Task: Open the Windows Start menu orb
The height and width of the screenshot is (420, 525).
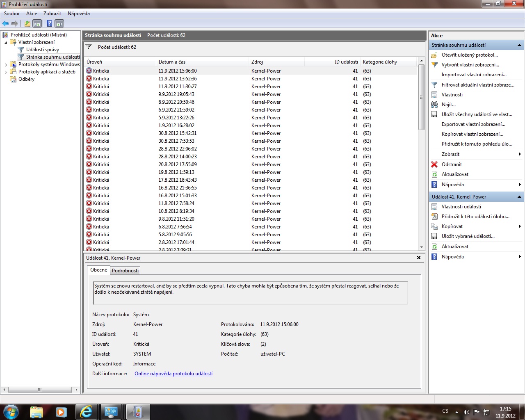Action: (11, 411)
